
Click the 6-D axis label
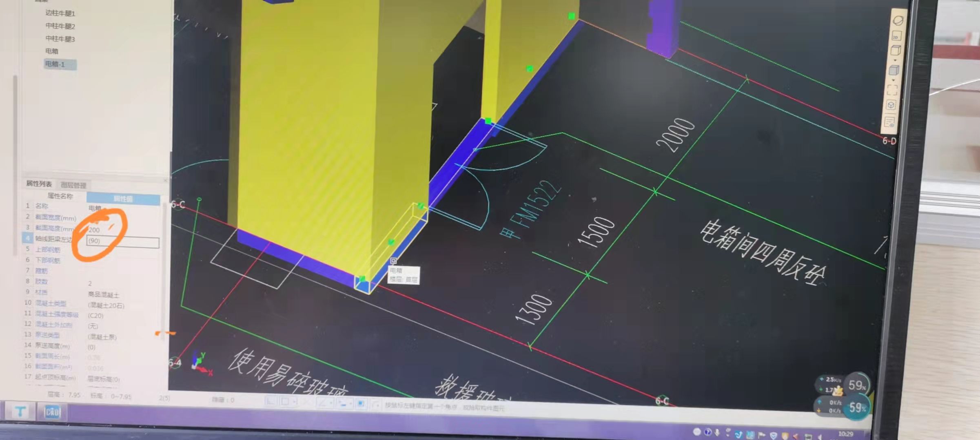point(889,141)
